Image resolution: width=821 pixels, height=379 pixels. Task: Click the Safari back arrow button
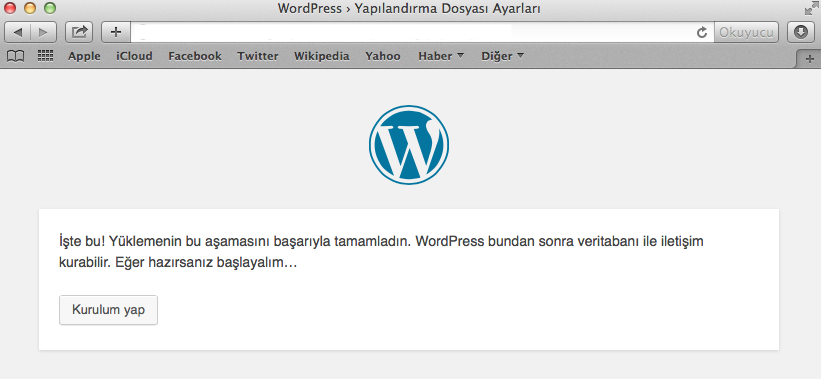pos(18,32)
